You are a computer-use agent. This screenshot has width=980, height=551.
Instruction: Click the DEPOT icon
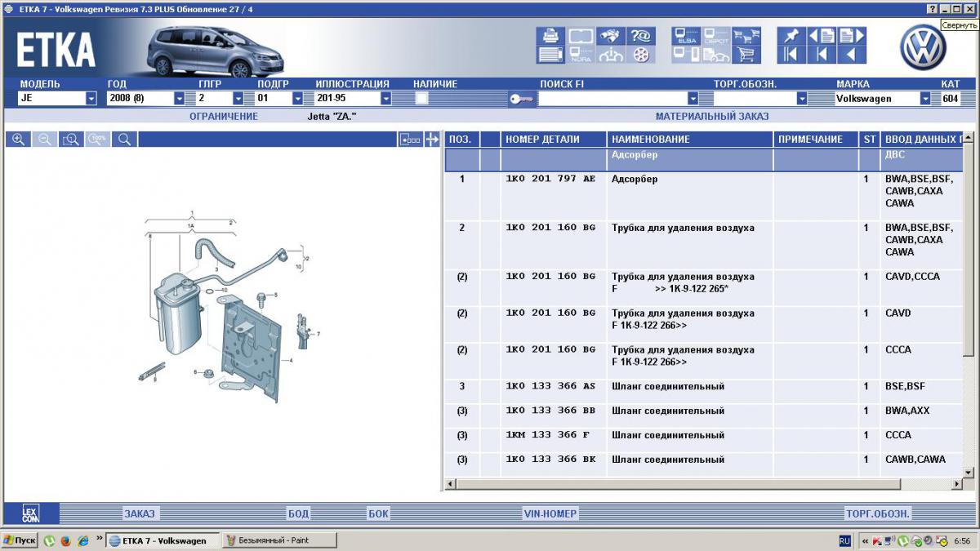[715, 36]
